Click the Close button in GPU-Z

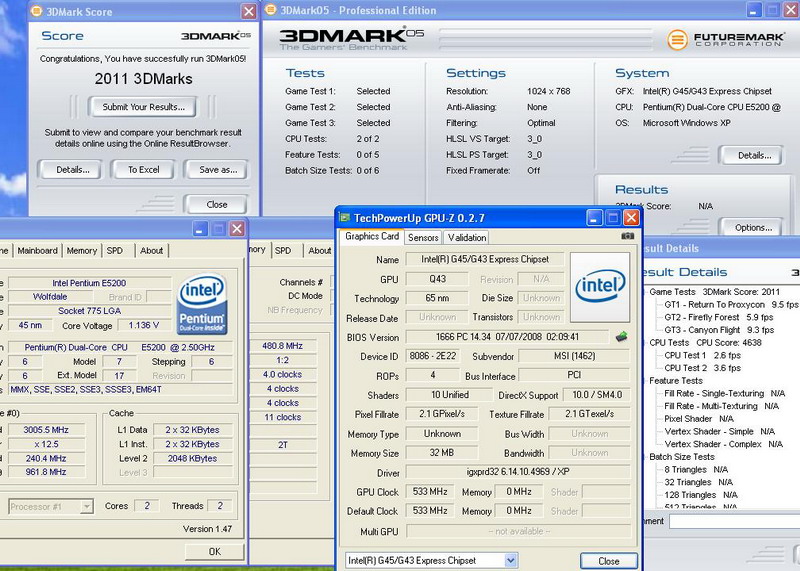point(609,561)
